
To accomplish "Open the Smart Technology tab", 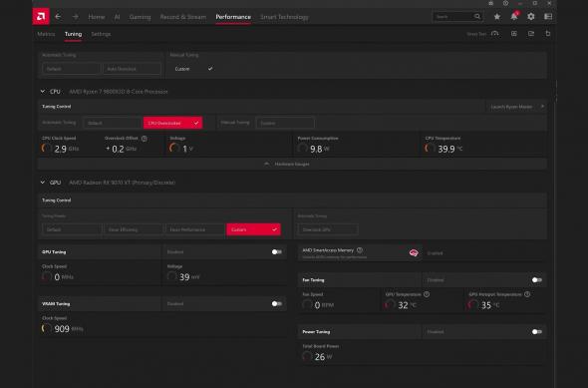I will pyautogui.click(x=284, y=17).
